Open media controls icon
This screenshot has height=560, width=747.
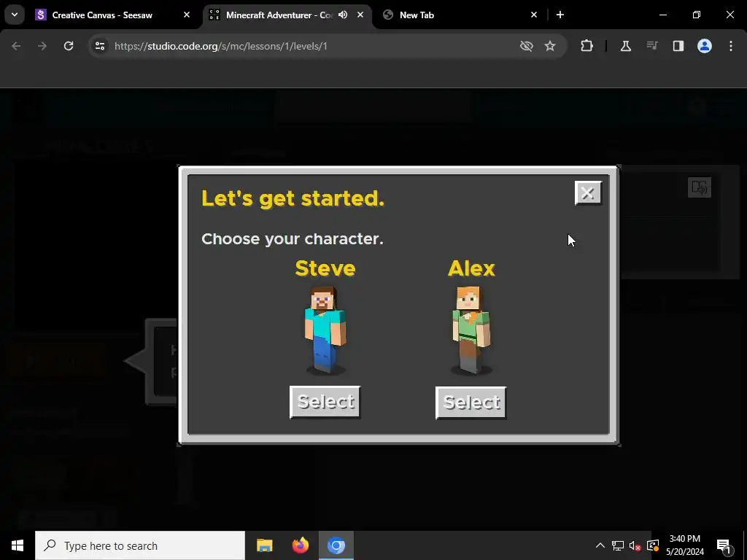[652, 46]
